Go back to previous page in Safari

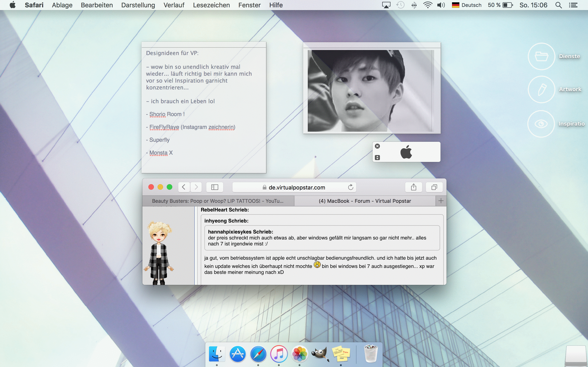(x=184, y=187)
